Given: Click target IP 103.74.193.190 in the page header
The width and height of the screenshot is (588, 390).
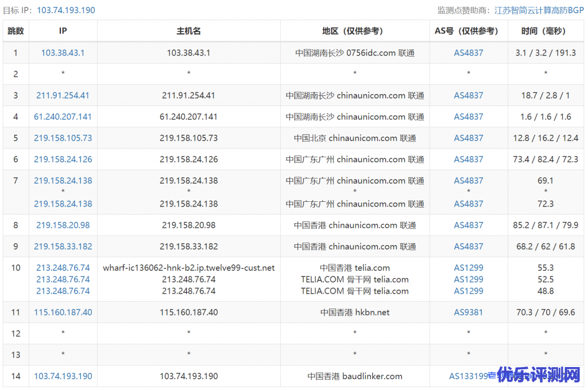Looking at the screenshot, I should tap(66, 10).
